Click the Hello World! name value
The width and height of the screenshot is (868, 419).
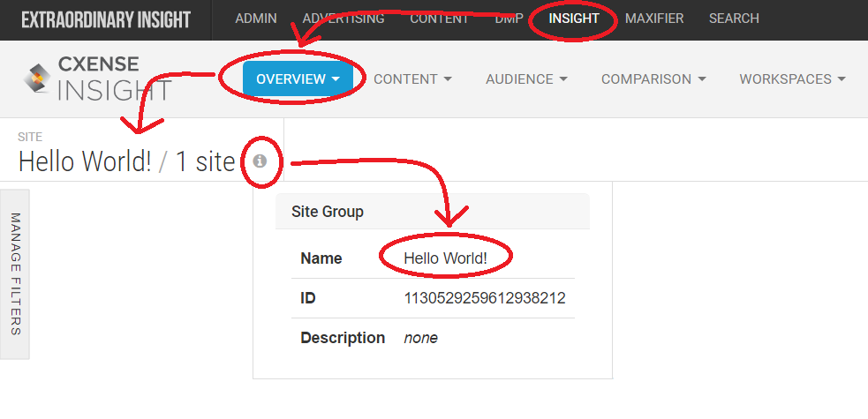click(x=445, y=258)
